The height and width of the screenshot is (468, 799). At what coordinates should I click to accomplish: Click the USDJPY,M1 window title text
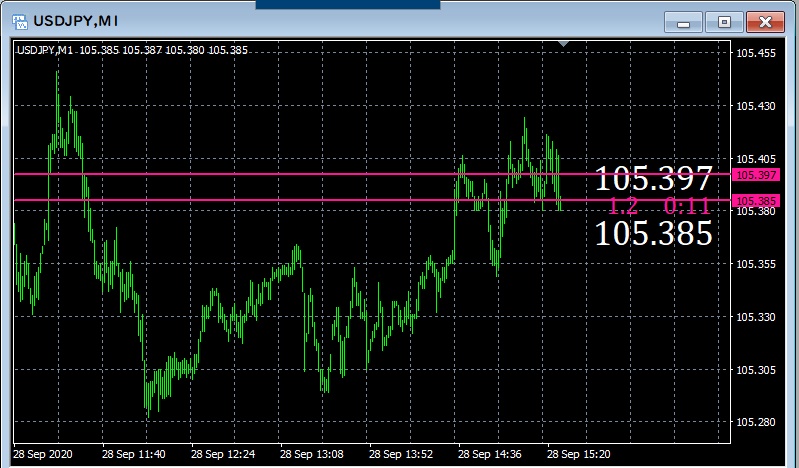75,21
